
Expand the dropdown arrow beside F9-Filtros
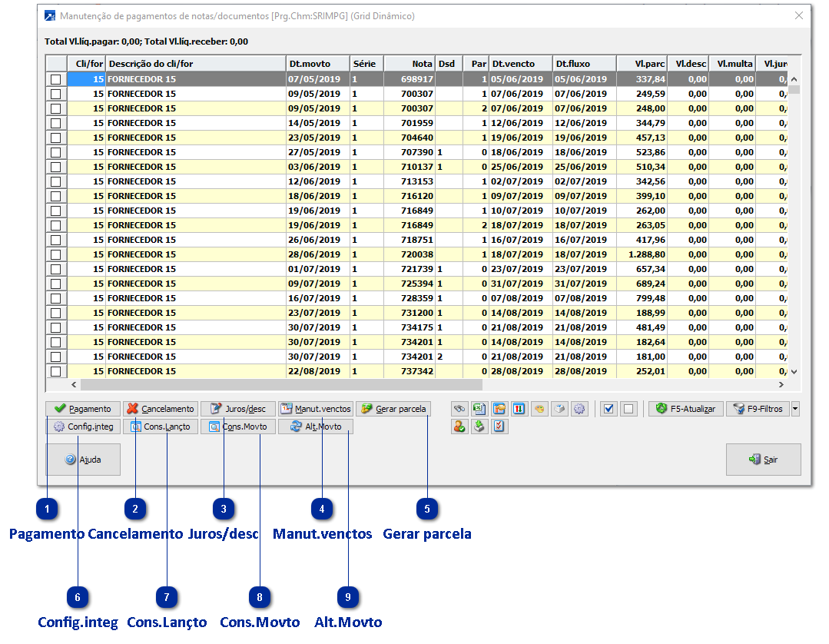click(x=795, y=409)
